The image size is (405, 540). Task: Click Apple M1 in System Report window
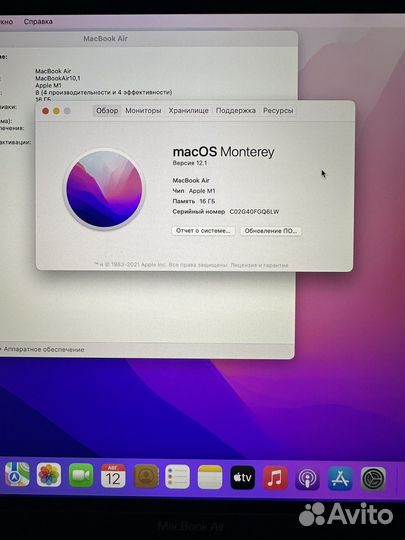(x=49, y=85)
